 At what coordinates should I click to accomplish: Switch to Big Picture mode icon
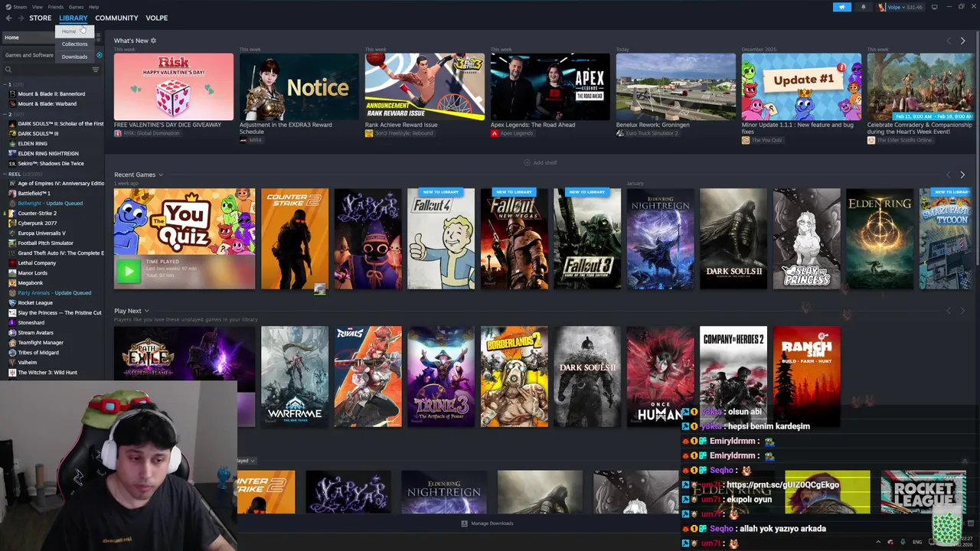934,7
